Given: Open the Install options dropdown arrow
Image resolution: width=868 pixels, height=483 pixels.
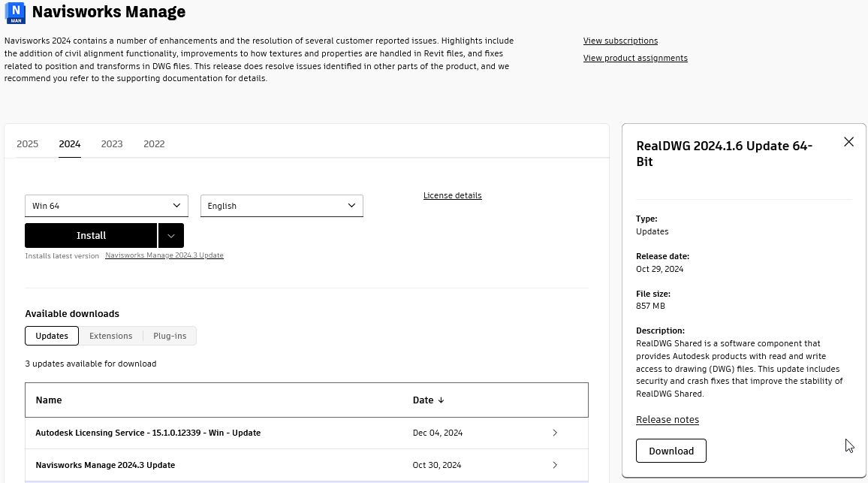Looking at the screenshot, I should 171,236.
